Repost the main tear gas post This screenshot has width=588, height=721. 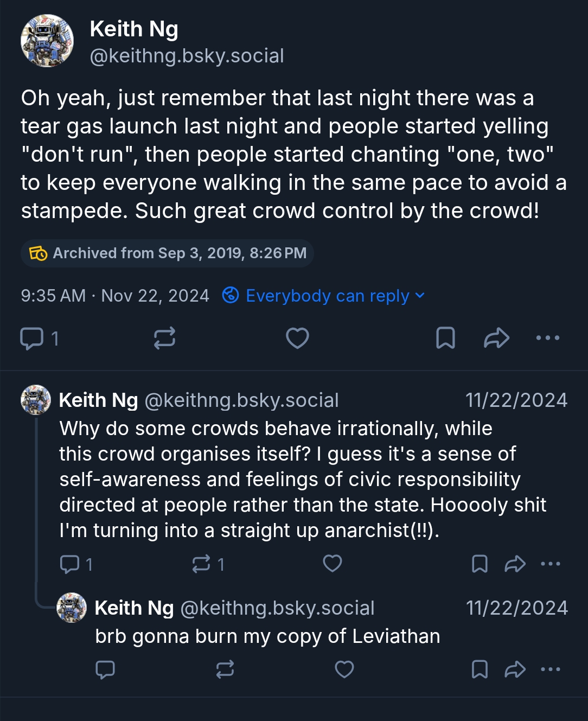click(164, 338)
